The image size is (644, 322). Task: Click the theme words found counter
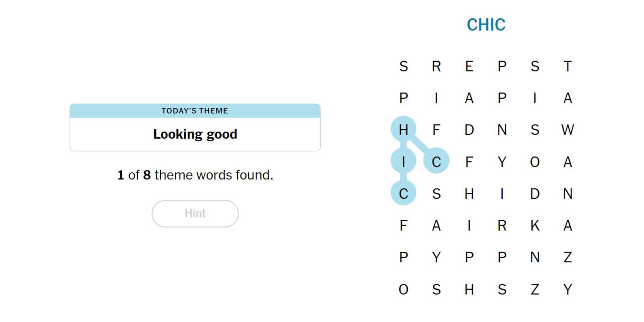tap(195, 175)
